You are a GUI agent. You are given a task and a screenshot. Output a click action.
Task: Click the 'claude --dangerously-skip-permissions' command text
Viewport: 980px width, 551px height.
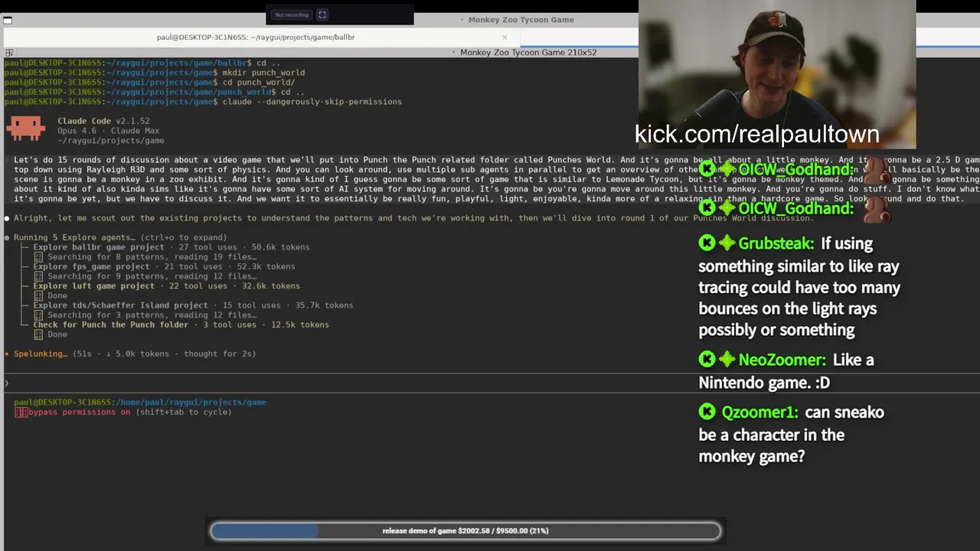(312, 102)
